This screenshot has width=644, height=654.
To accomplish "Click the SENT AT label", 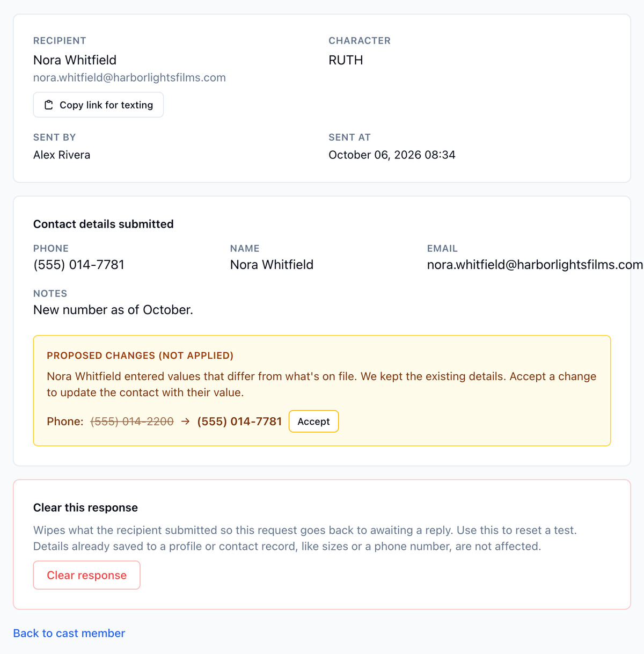I will coord(349,137).
